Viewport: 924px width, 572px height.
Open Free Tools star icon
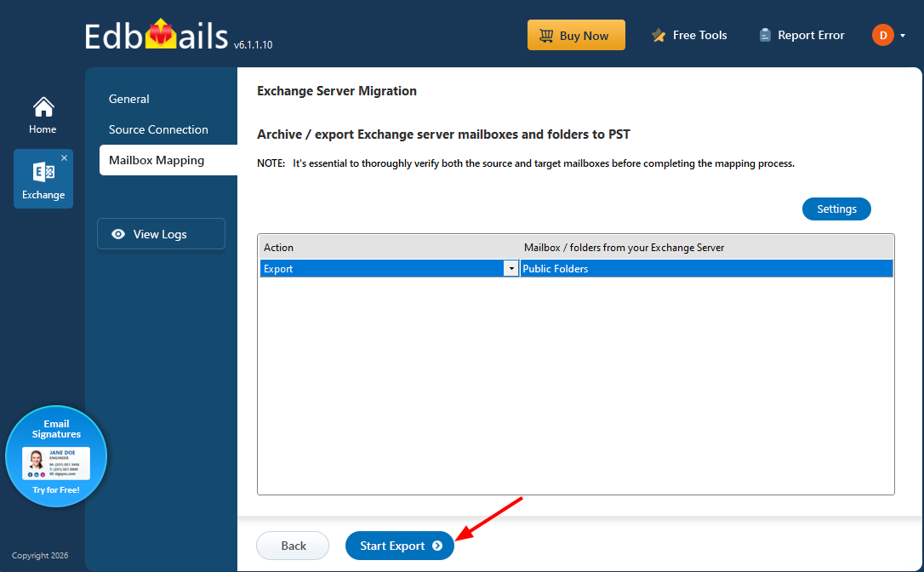coord(659,36)
